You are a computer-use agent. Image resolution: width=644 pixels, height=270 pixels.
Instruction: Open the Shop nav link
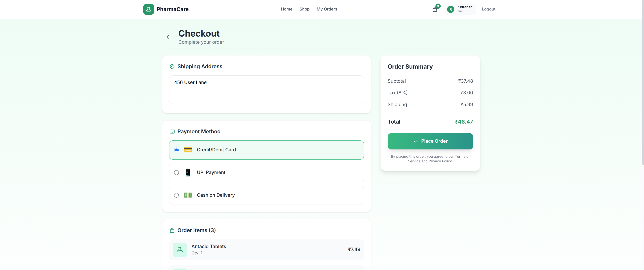[305, 9]
